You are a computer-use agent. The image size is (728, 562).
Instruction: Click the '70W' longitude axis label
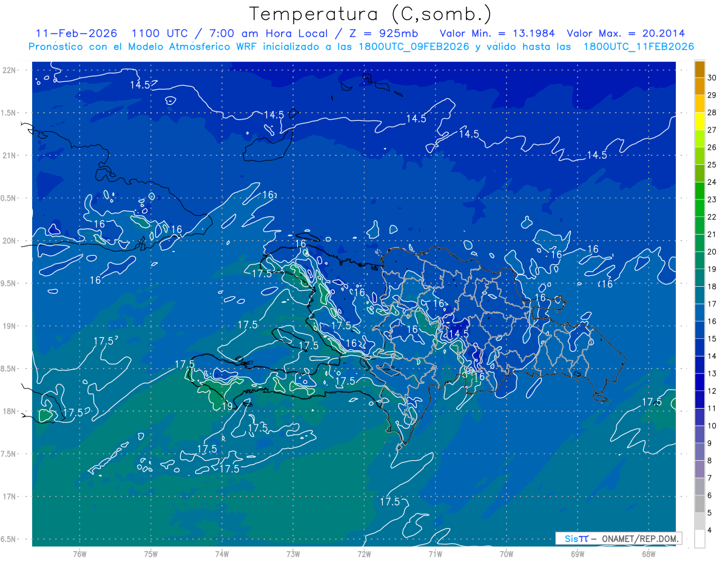(507, 554)
